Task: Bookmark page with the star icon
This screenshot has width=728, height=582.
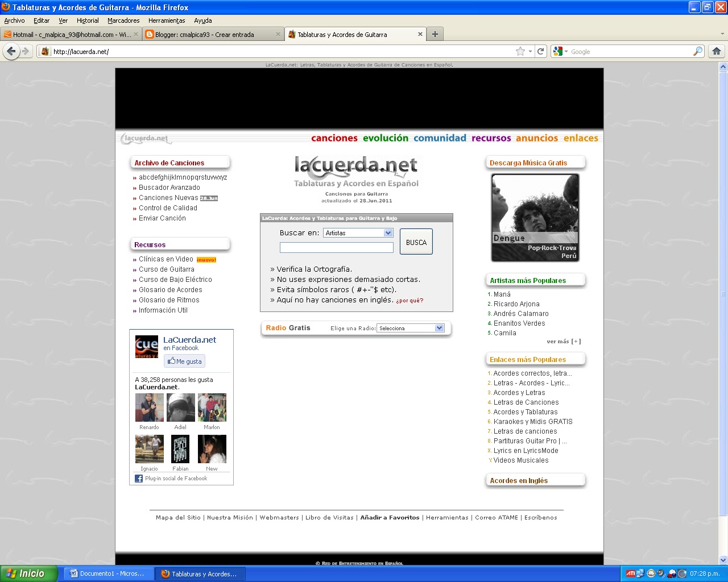Action: click(520, 51)
